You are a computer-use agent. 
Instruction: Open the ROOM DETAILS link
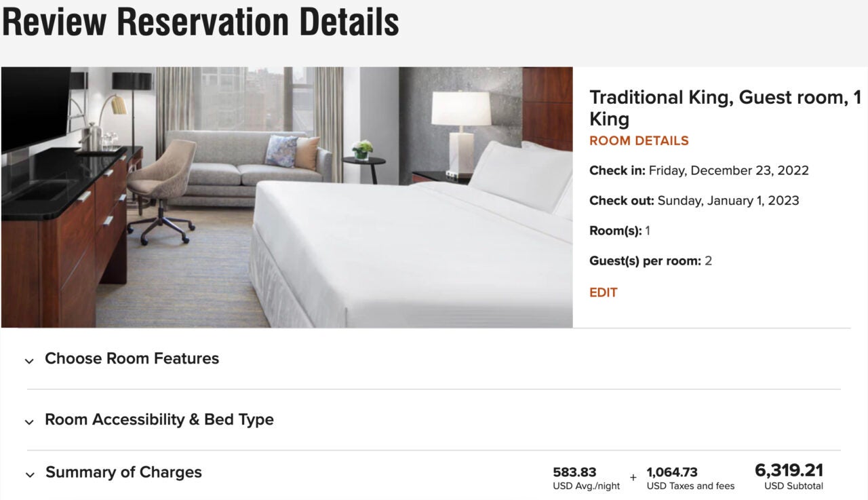[639, 141]
